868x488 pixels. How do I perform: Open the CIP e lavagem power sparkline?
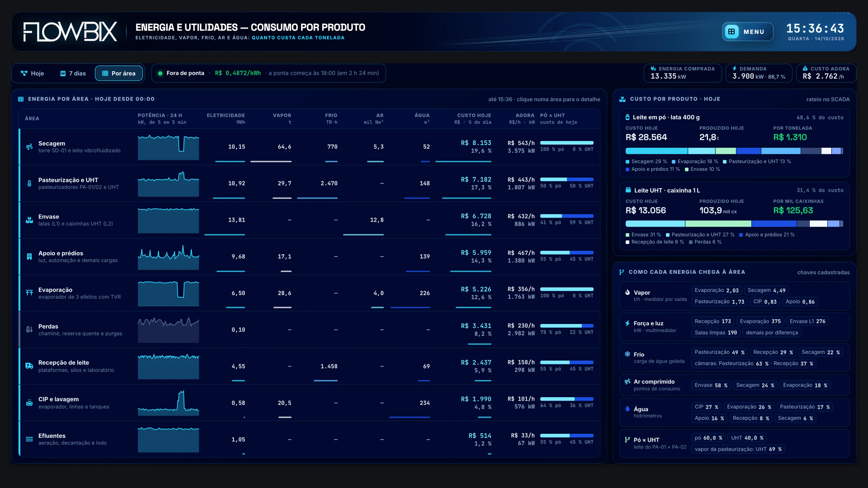click(168, 403)
